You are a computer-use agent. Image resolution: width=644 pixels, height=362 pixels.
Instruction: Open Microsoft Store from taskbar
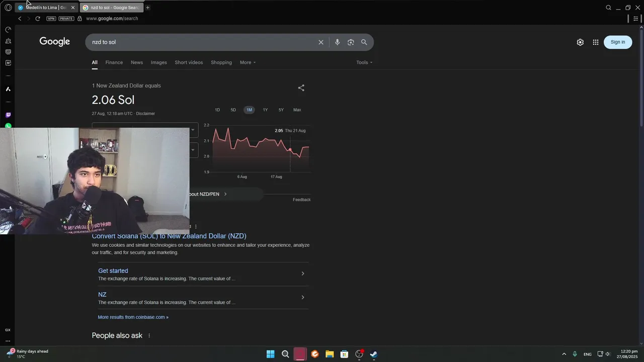tap(344, 354)
